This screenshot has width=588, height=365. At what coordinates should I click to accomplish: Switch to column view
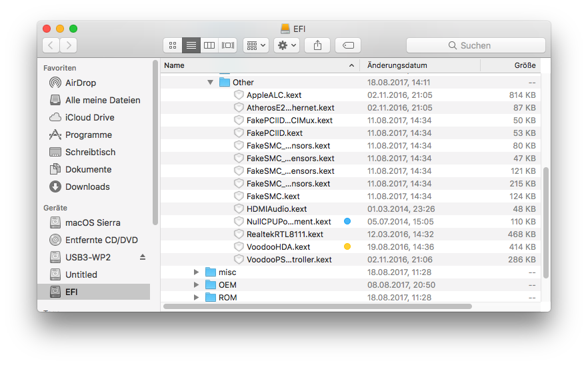(209, 45)
